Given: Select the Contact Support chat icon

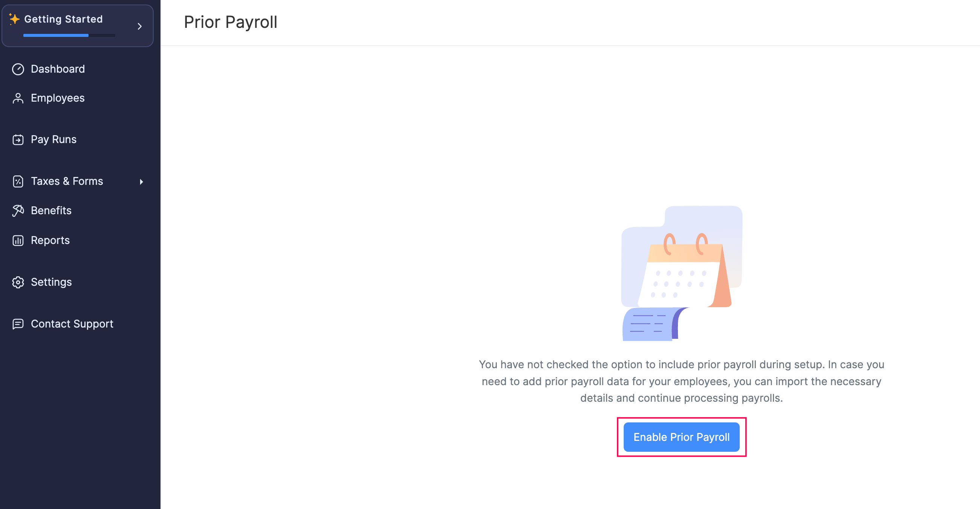Looking at the screenshot, I should click(18, 324).
